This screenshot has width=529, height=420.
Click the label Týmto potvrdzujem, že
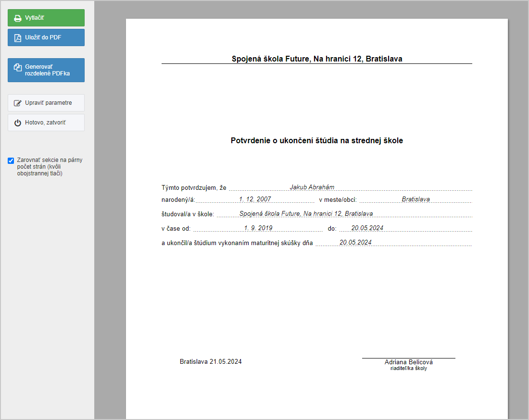(x=194, y=188)
